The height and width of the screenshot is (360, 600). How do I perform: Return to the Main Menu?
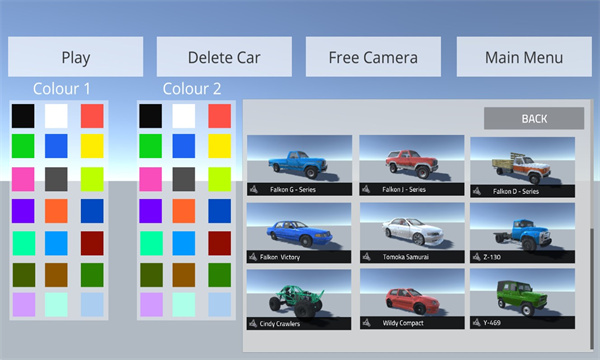coord(524,57)
